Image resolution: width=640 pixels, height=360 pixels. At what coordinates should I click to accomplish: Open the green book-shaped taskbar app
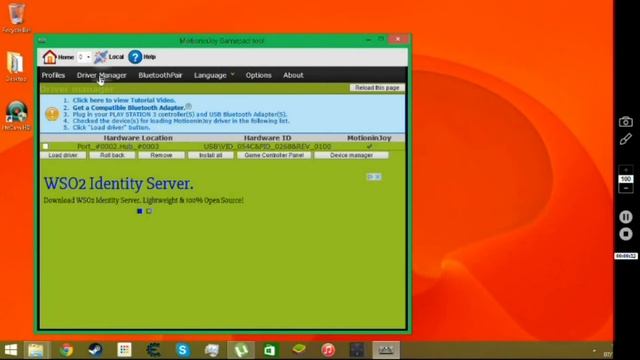[x=299, y=349]
